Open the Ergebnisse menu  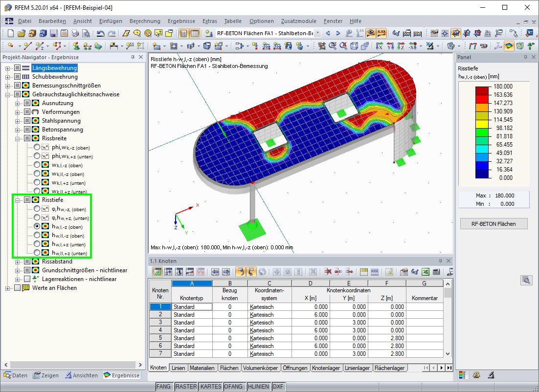coord(181,21)
